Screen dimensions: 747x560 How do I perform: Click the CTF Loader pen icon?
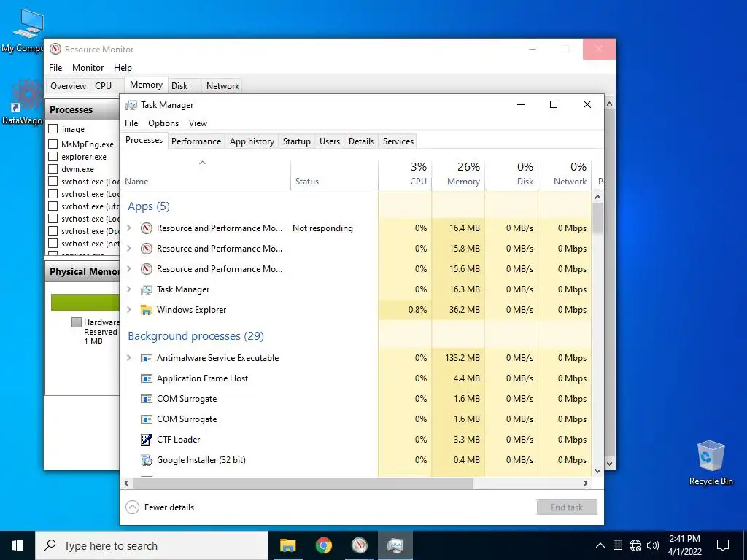tap(146, 440)
